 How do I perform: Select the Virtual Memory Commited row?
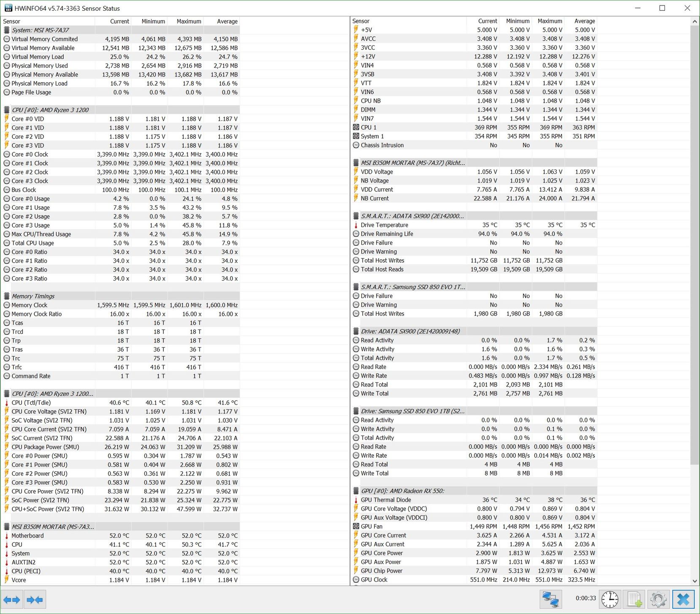tap(121, 39)
